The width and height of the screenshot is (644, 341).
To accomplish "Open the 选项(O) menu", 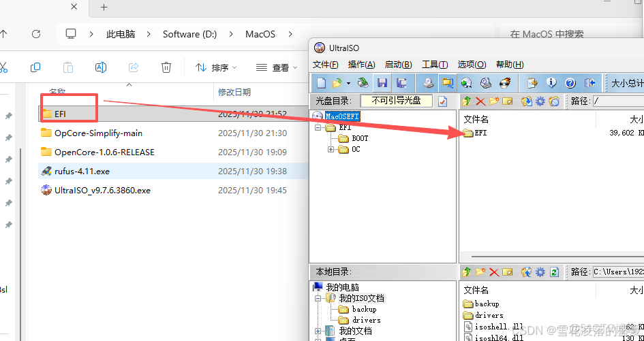I will point(472,65).
